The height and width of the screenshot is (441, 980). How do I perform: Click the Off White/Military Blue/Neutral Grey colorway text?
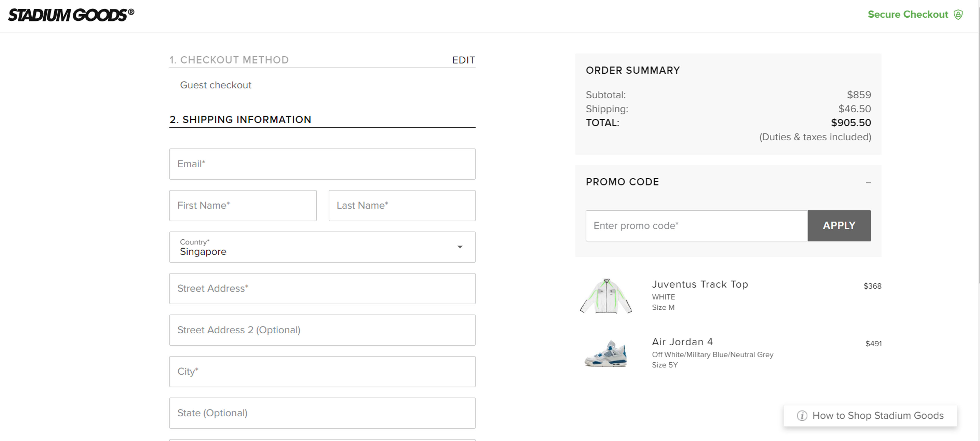point(713,355)
